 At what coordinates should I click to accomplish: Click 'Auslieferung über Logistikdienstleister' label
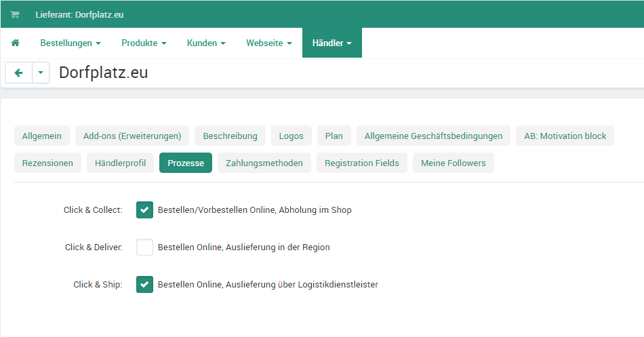302,284
